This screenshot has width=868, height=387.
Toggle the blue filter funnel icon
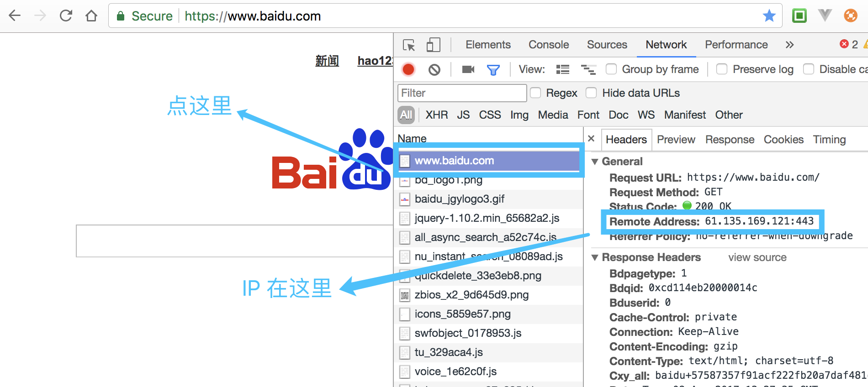[x=493, y=70]
